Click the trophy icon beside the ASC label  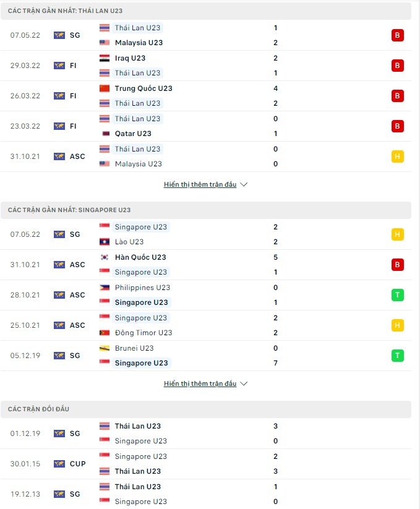pyautogui.click(x=59, y=156)
